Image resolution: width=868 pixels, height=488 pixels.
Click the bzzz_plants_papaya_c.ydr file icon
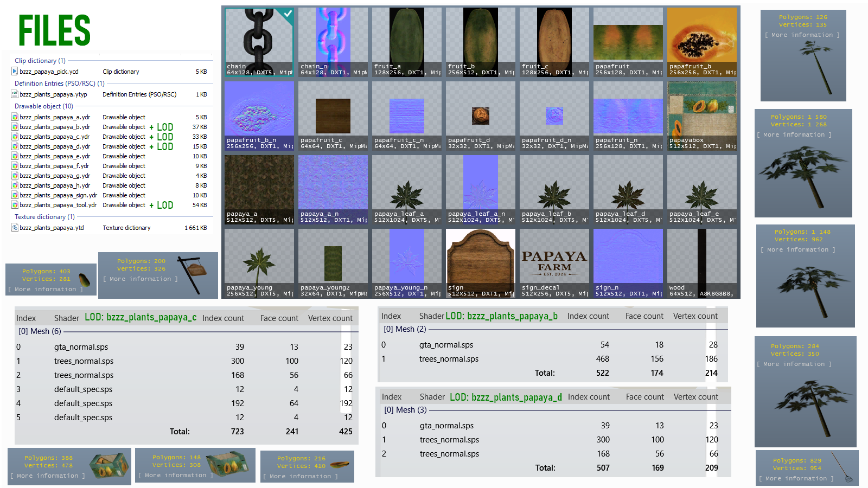(x=15, y=136)
